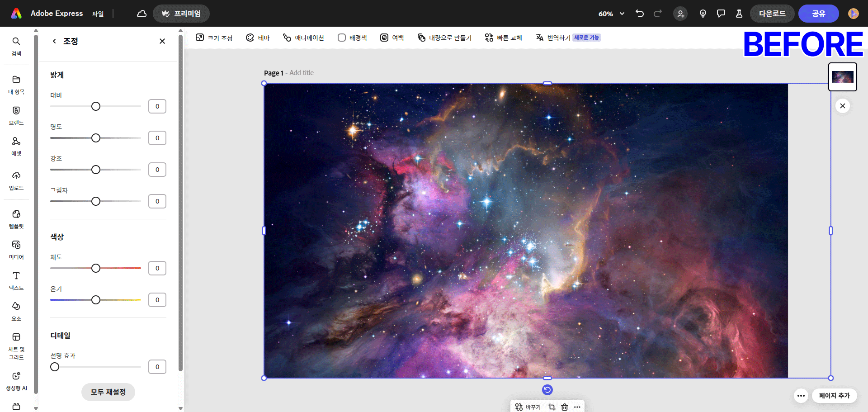Open the 차트 및 그리드 panel

coord(16,346)
